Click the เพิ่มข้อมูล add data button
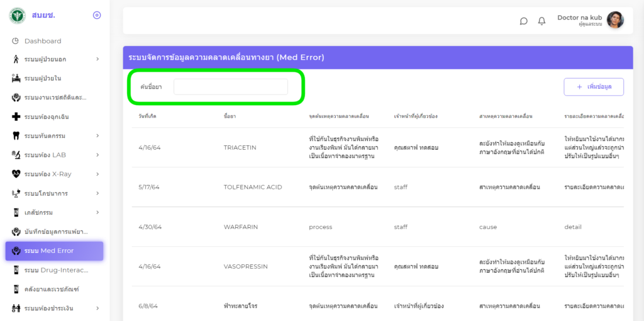644x321 pixels. (593, 87)
